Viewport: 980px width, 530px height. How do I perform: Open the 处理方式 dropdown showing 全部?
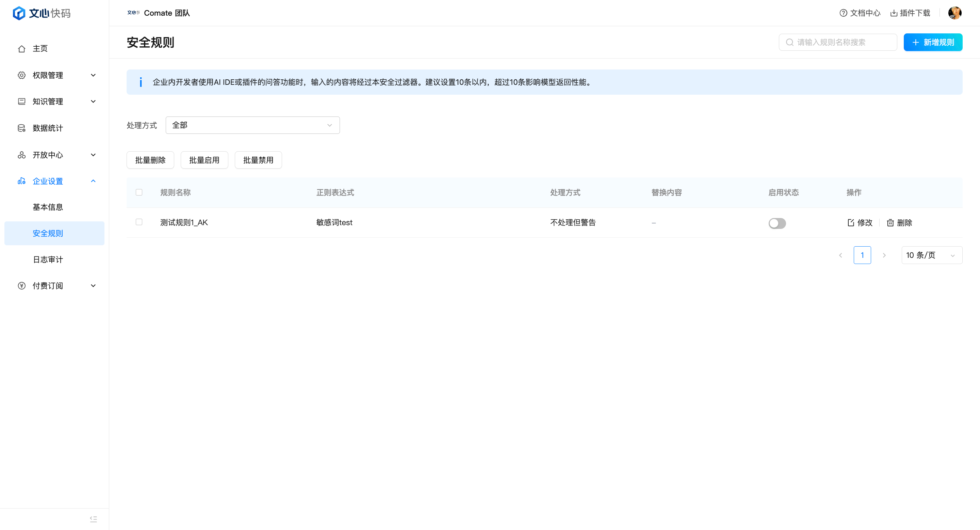coord(252,125)
